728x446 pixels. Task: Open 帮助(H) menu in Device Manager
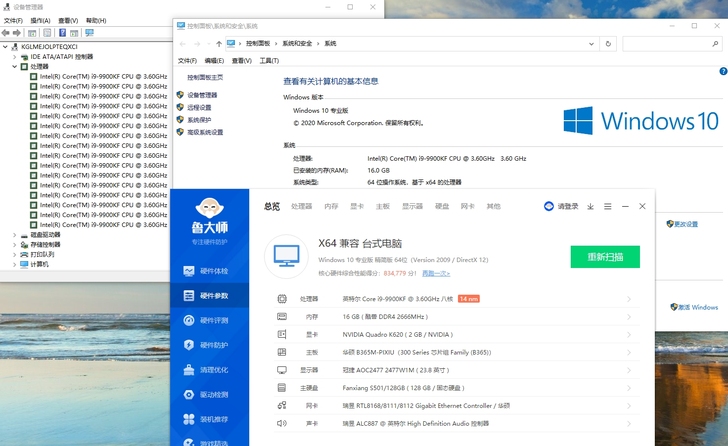(96, 21)
